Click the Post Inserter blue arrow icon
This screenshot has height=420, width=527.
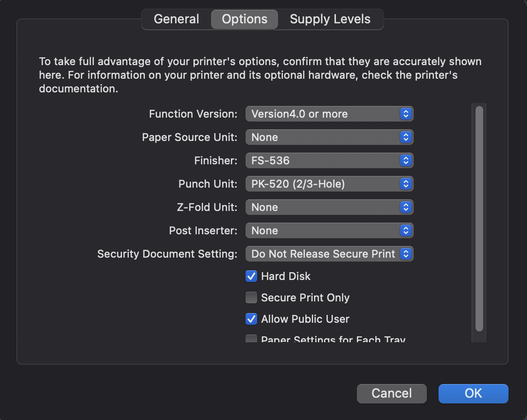[406, 231]
